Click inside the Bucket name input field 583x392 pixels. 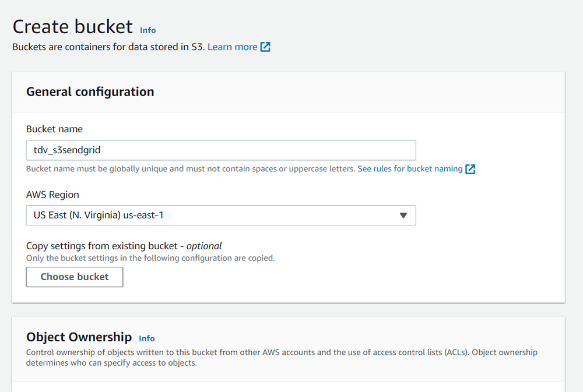click(221, 150)
